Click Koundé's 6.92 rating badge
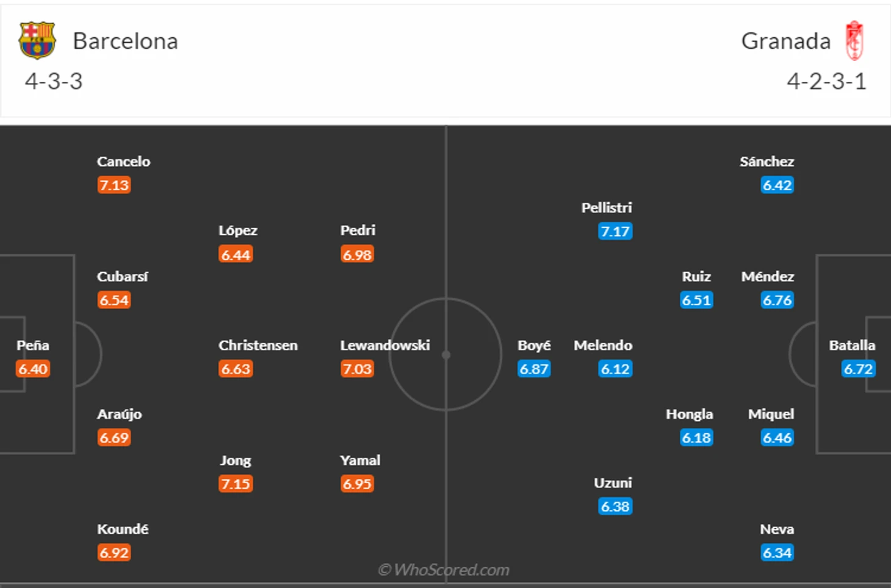891x588 pixels. (x=114, y=553)
